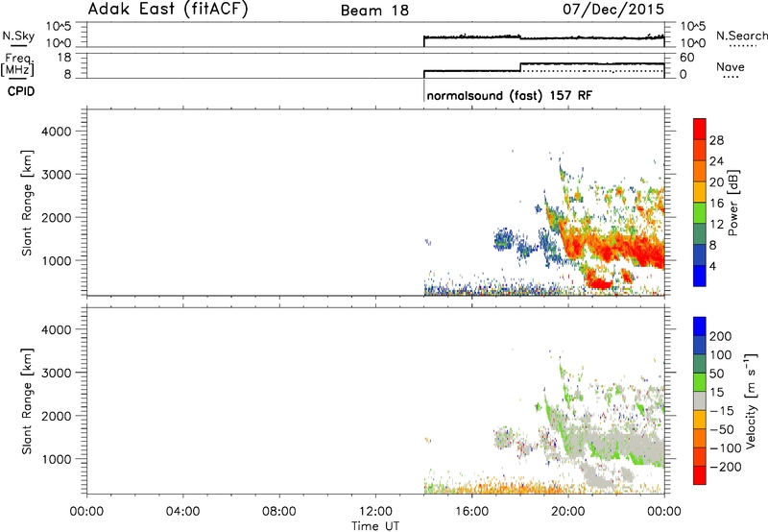
Task: Click the date '07/Dec/2015'
Action: (613, 10)
